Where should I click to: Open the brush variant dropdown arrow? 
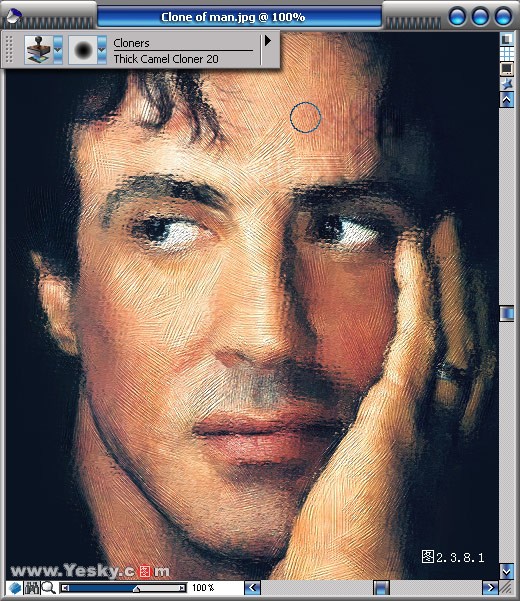coord(102,49)
